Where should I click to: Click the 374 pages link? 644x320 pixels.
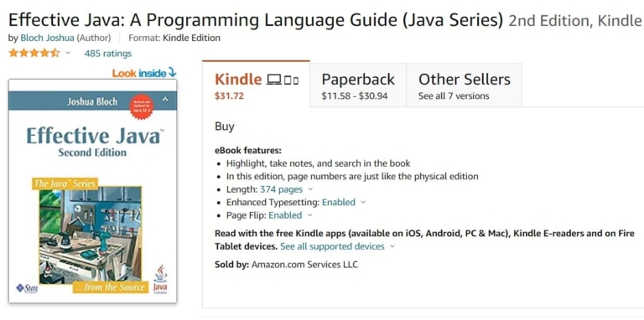282,189
